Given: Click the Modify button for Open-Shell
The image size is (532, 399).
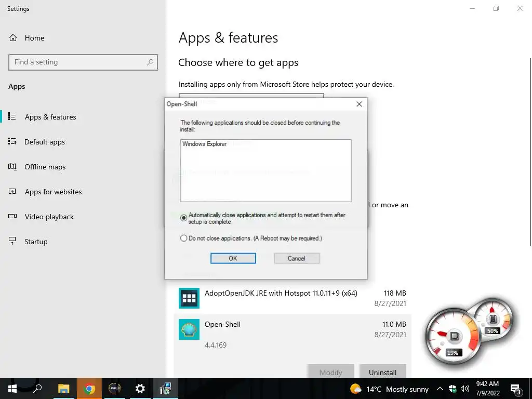Looking at the screenshot, I should [x=331, y=372].
